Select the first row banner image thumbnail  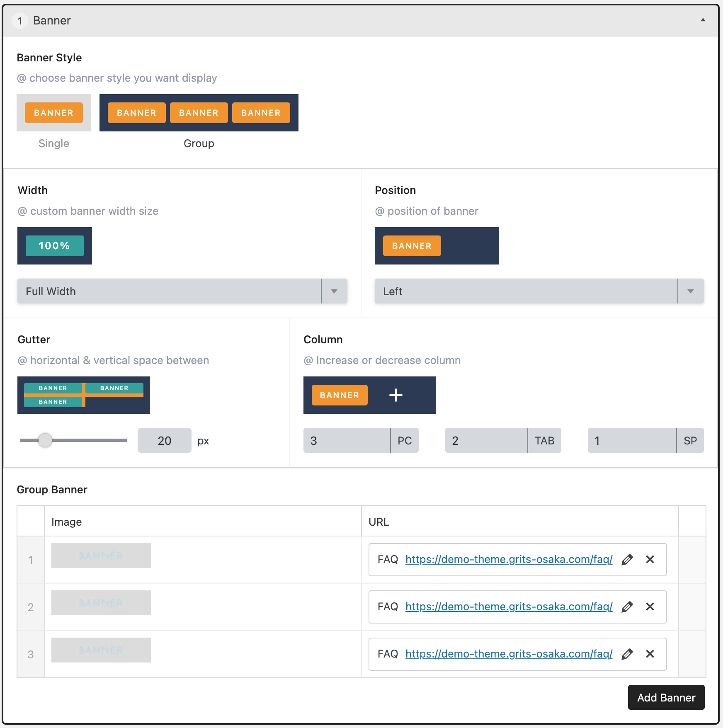[x=101, y=556]
